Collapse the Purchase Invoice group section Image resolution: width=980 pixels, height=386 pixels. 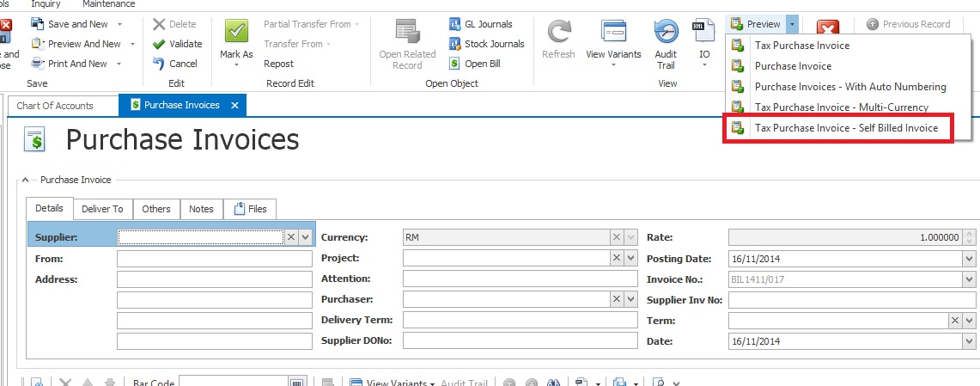coord(25,181)
